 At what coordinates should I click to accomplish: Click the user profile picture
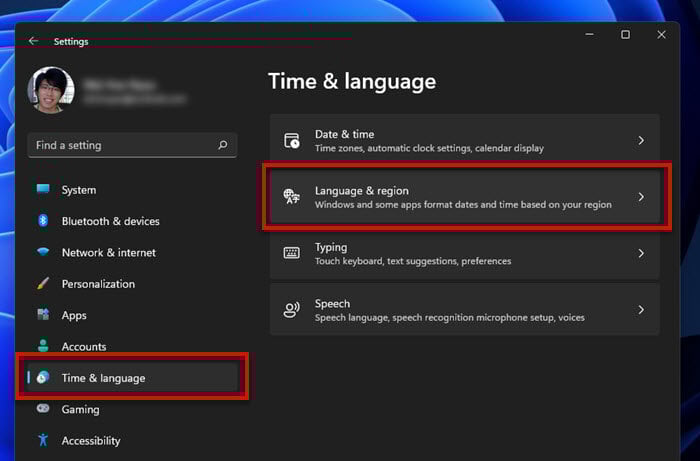(x=51, y=90)
